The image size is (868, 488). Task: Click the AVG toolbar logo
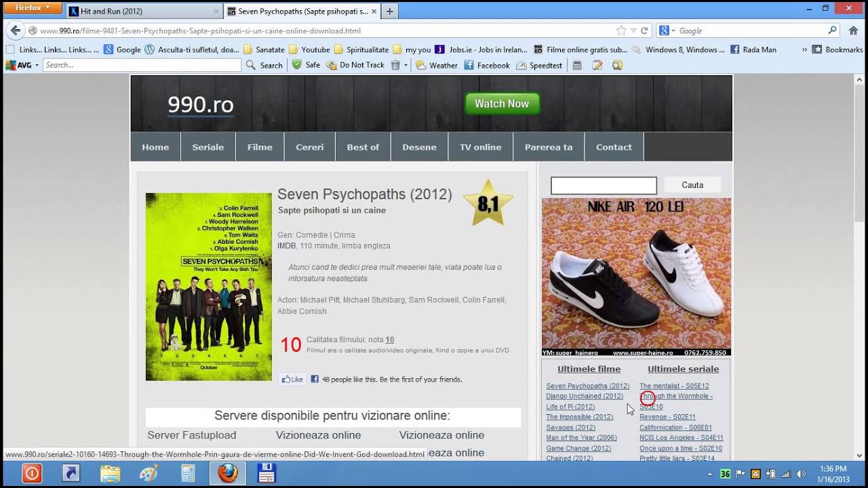pos(18,65)
